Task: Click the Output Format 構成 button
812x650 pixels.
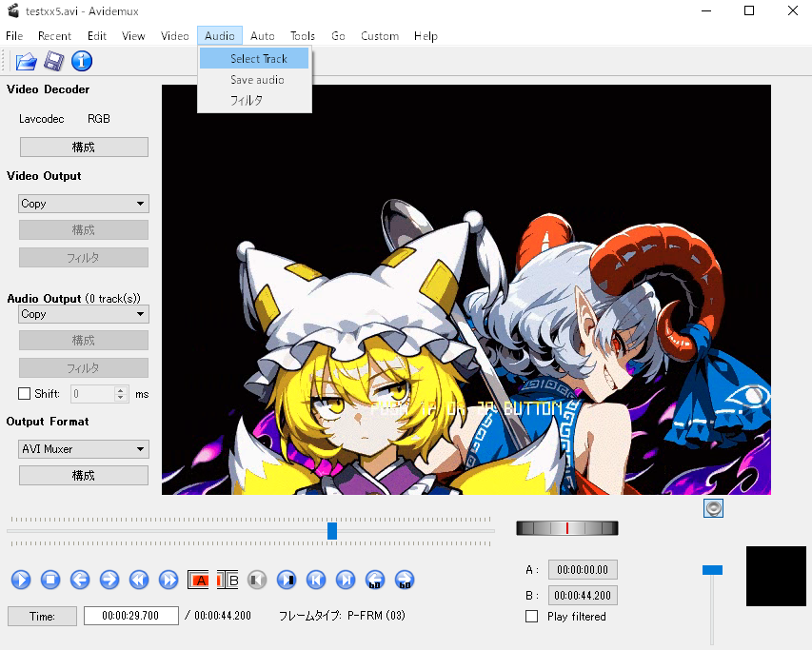Action: [x=84, y=475]
